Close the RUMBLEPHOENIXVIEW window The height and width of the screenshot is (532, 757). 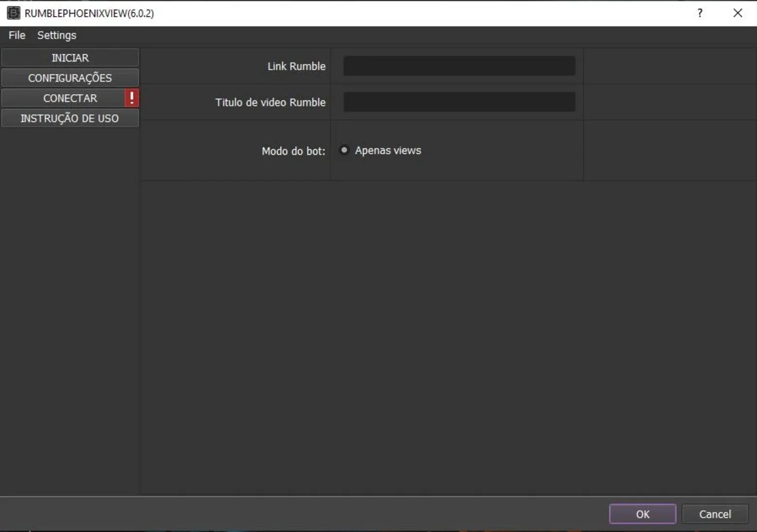click(x=738, y=13)
